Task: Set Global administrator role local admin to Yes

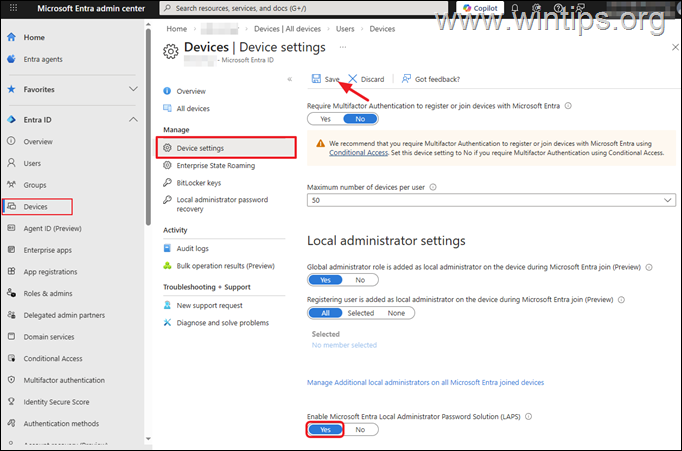Action: tap(325, 280)
